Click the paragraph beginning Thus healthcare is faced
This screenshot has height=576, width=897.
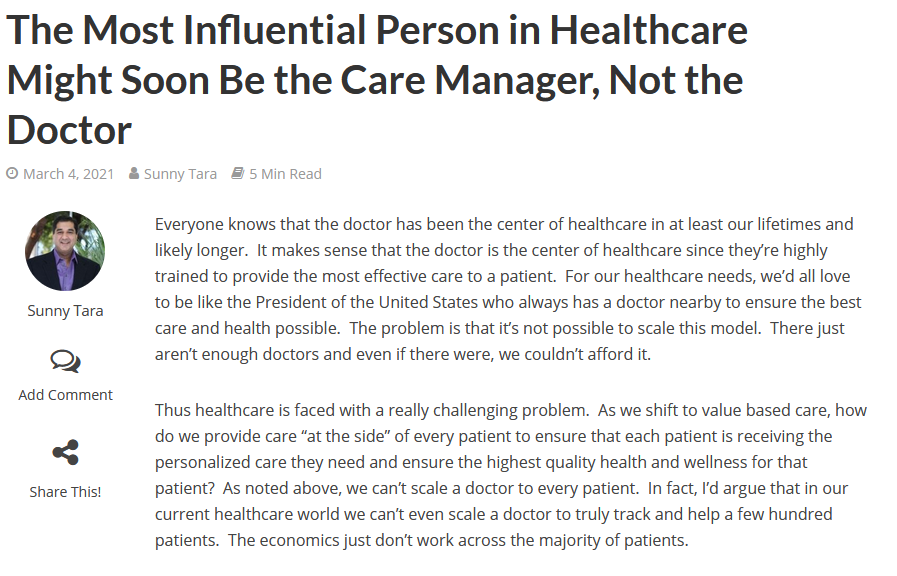click(x=511, y=475)
